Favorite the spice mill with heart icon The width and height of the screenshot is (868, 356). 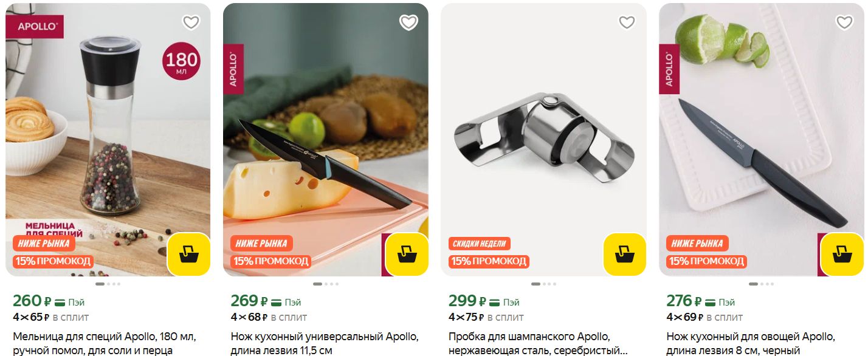tap(191, 22)
